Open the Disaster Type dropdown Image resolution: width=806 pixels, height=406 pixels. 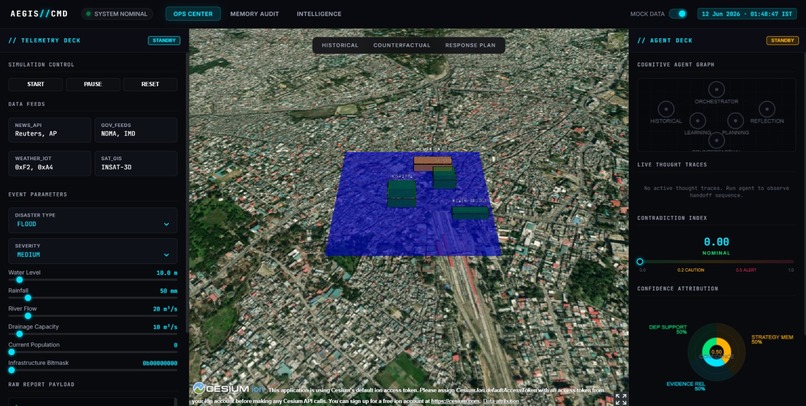tap(93, 220)
